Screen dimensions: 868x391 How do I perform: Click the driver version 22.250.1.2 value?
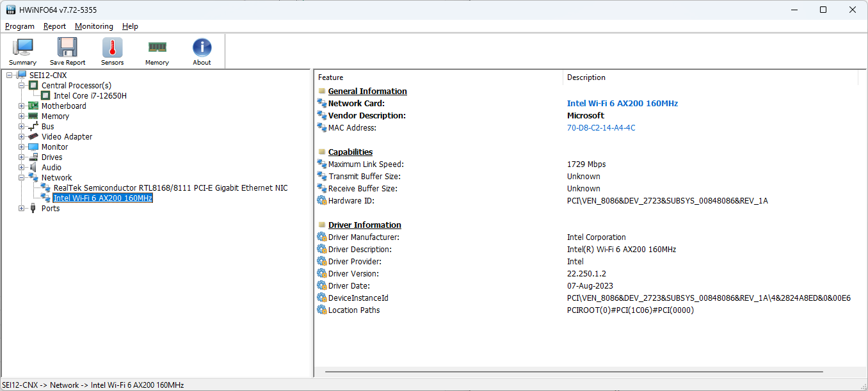click(586, 274)
